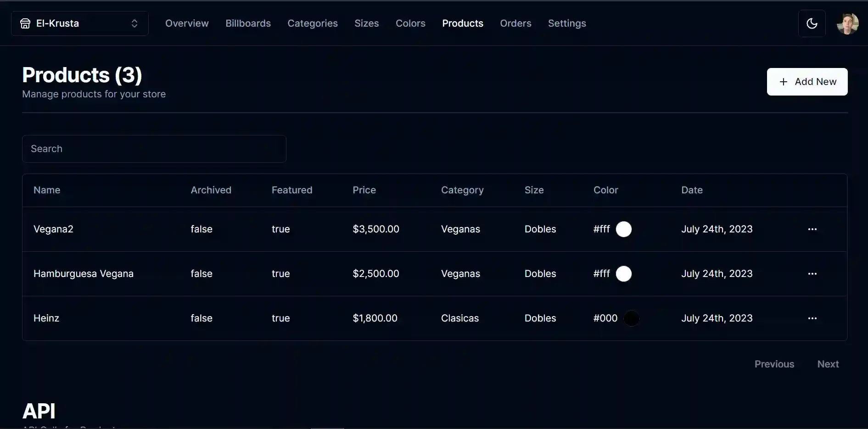Click Dobles size in Heinz row
This screenshot has height=429, width=868.
point(540,318)
